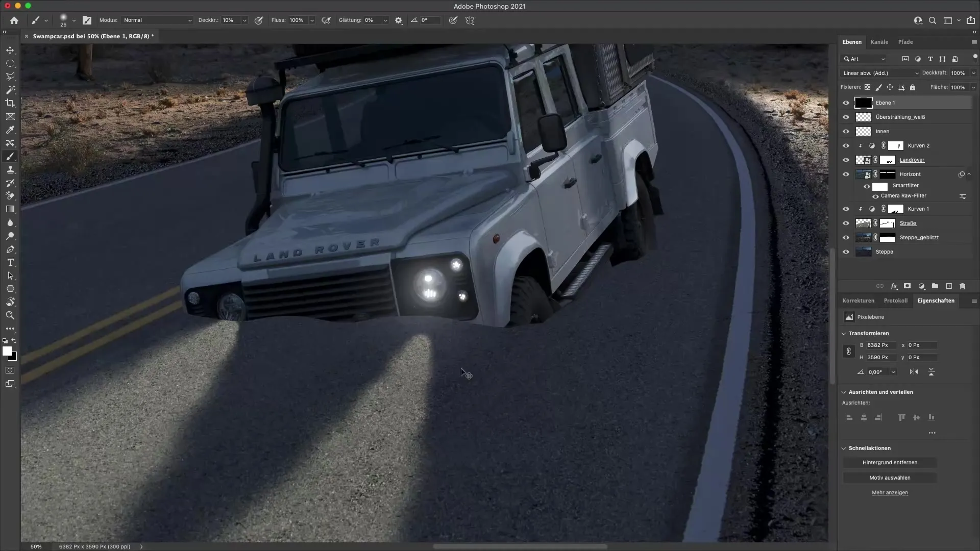The width and height of the screenshot is (980, 551).
Task: Click the Hintergrund entfernen button
Action: click(890, 462)
